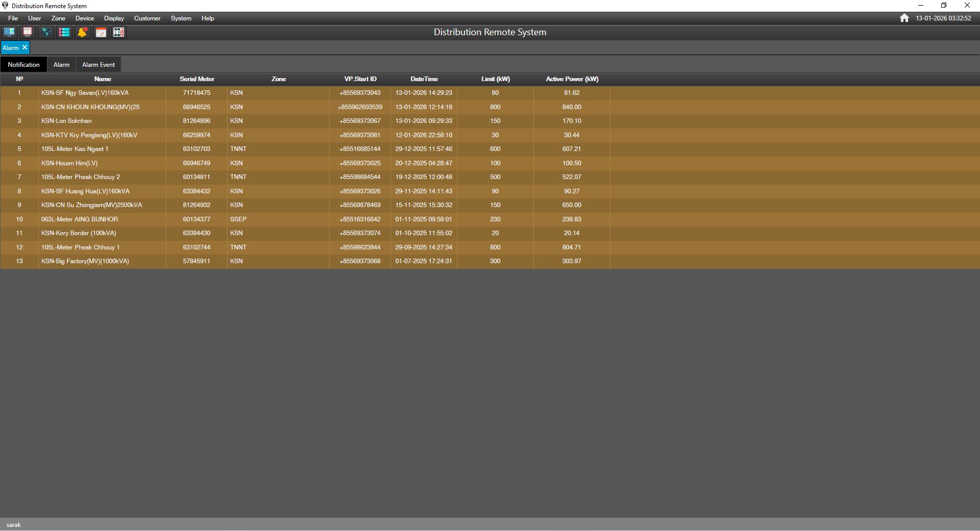Click the yellow alarm bell icon
Screen dimensions: 980x531
pyautogui.click(x=82, y=32)
